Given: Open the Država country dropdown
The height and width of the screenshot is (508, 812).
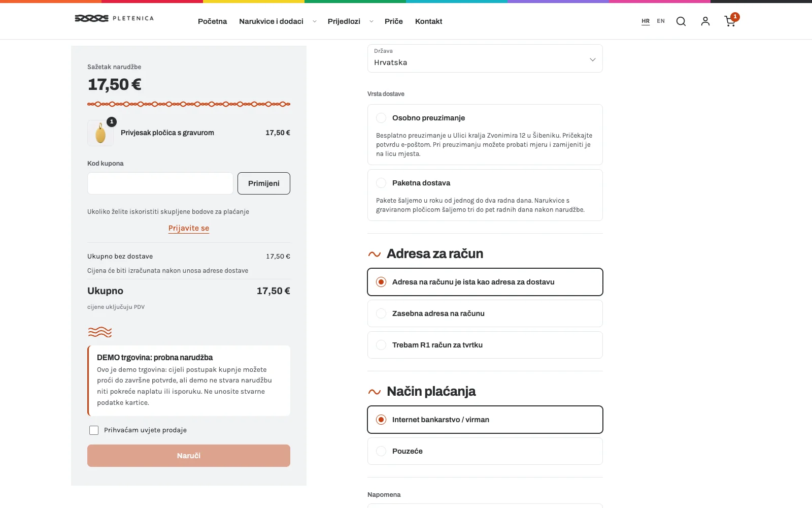Looking at the screenshot, I should (x=485, y=58).
